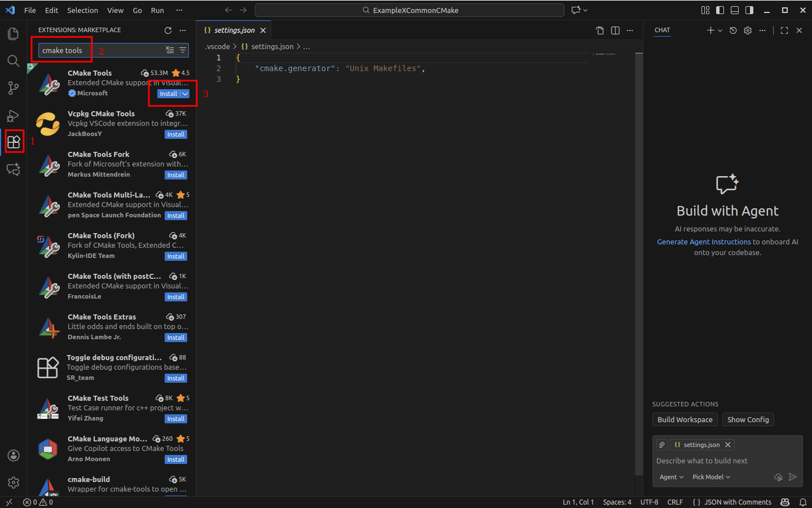Go forward with the navigation arrow

pyautogui.click(x=243, y=10)
